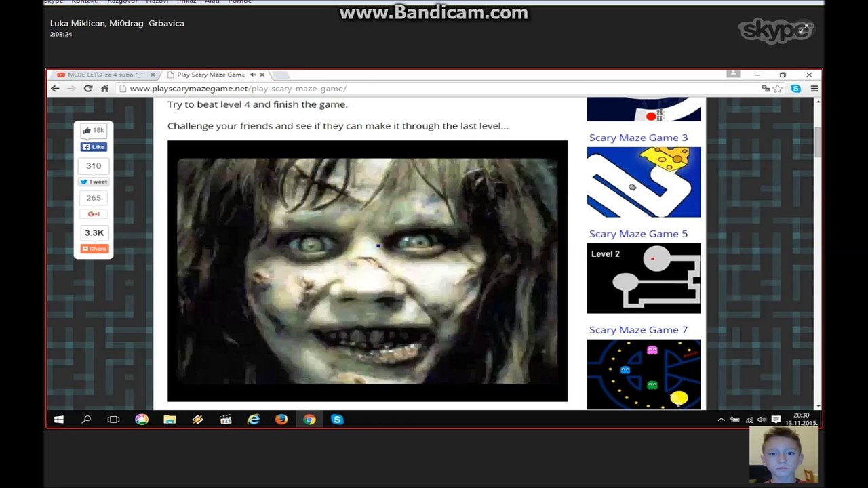Minimize the Chrome browser window
The width and height of the screenshot is (868, 488).
tap(757, 75)
